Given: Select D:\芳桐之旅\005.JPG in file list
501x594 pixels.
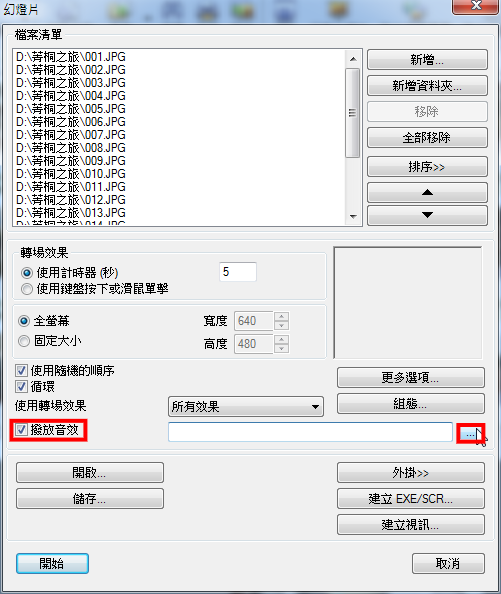Looking at the screenshot, I should tap(71, 109).
